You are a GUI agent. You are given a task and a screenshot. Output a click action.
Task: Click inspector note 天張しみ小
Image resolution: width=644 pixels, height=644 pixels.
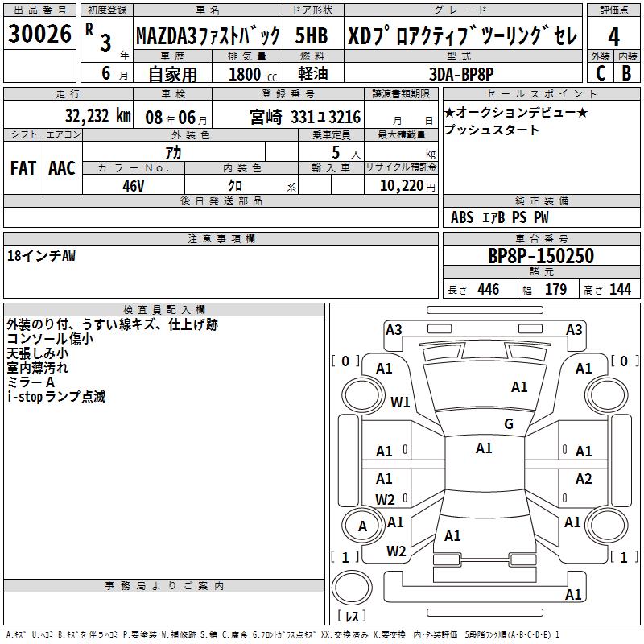37,353
